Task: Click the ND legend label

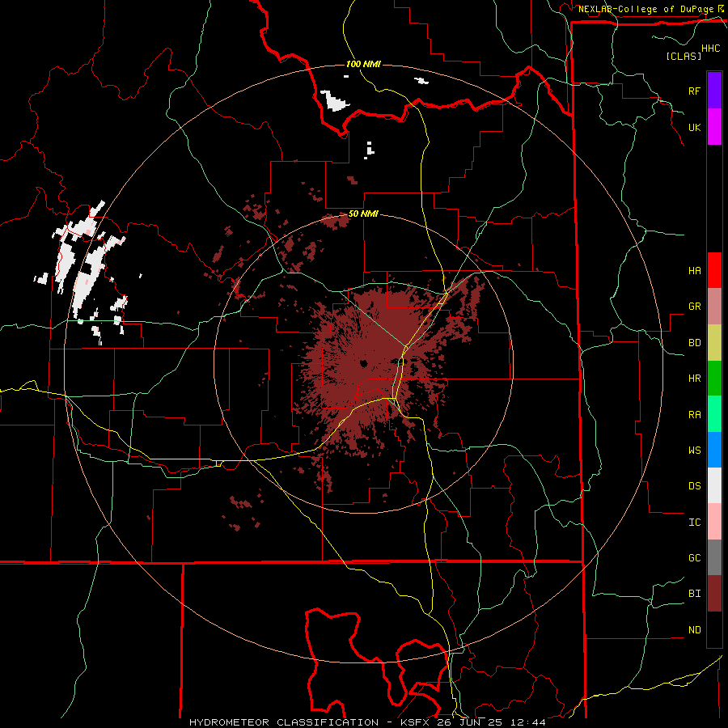Action: (x=694, y=630)
